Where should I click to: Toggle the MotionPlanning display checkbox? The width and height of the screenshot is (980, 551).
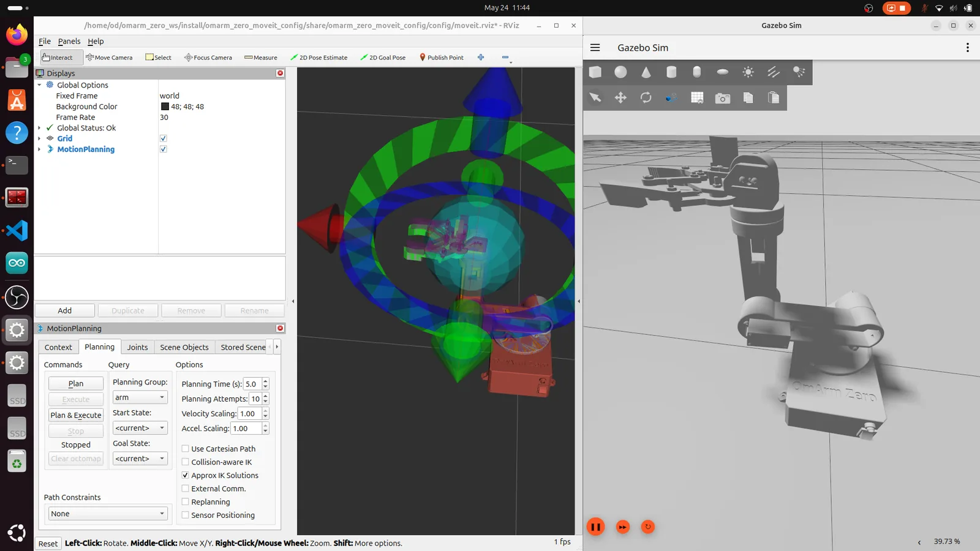tap(163, 149)
